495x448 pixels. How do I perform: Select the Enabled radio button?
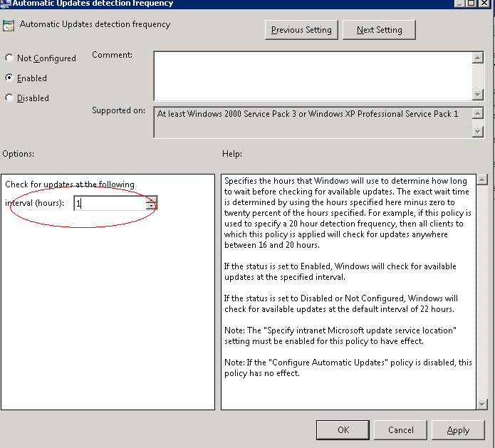9,78
